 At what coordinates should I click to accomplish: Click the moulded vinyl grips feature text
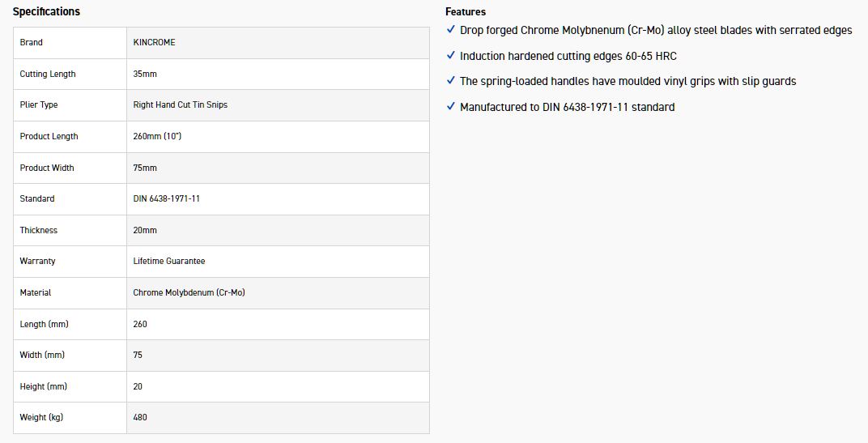click(x=628, y=81)
